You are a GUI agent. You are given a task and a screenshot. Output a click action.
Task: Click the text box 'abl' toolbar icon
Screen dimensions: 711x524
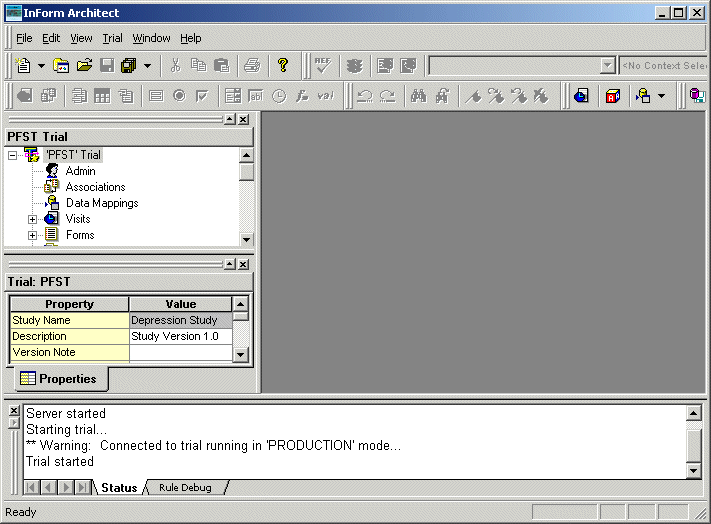coord(256,96)
